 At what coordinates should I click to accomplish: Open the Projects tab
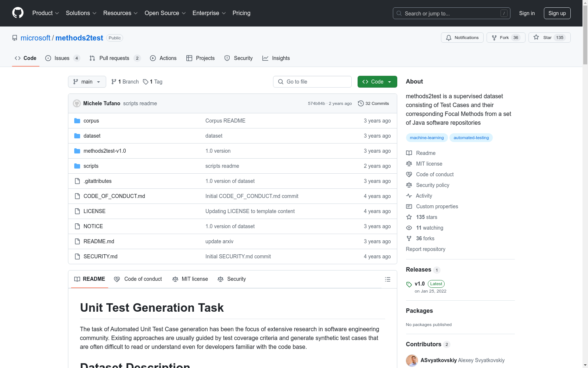tap(200, 58)
